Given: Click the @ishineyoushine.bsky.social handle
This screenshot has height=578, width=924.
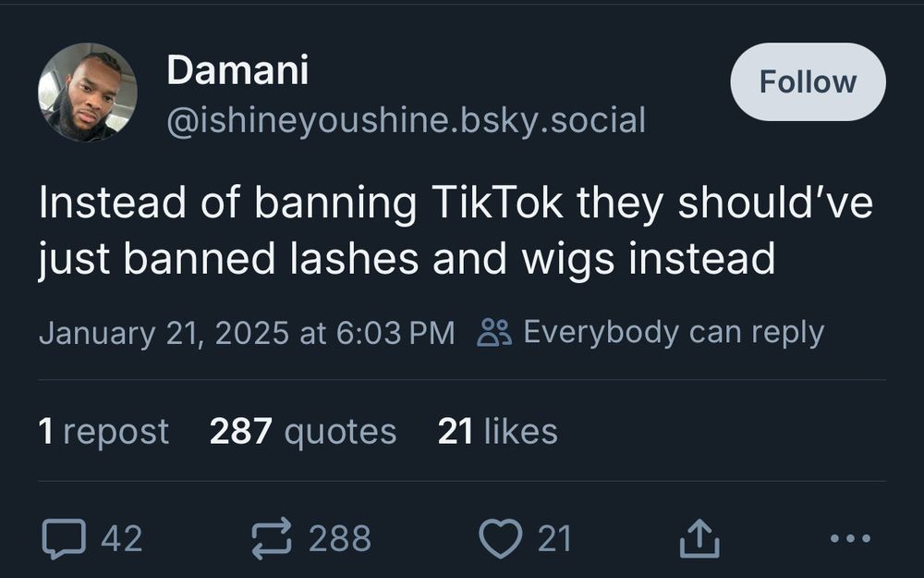Looking at the screenshot, I should [x=406, y=120].
